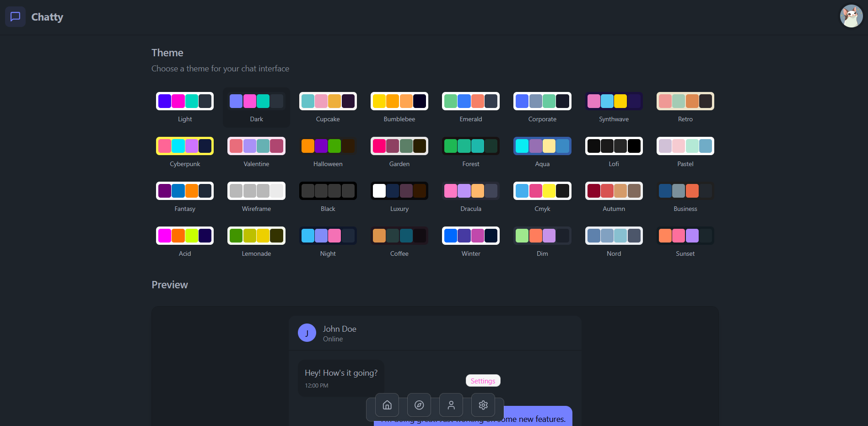Select the Corporate theme
The width and height of the screenshot is (868, 426).
point(542,108)
